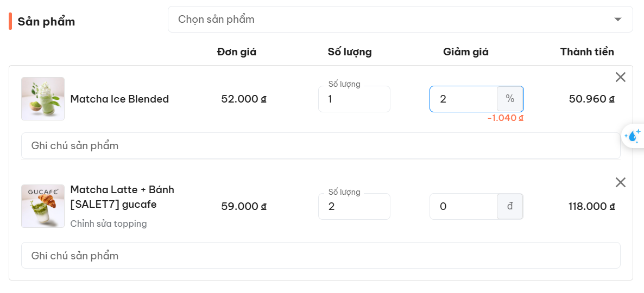Click the Matcha Ice Blended product name

(119, 99)
